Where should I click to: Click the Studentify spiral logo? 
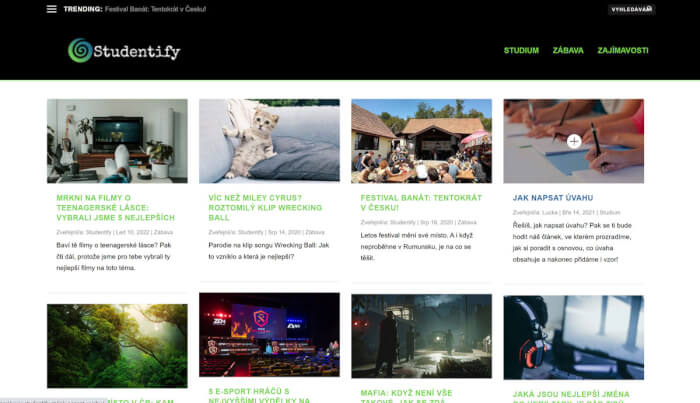point(80,50)
